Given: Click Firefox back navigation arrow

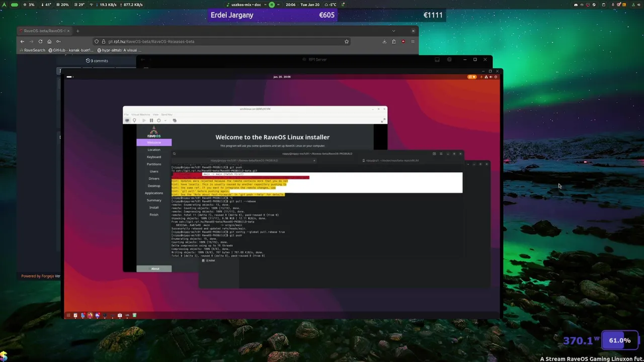Looking at the screenshot, I should (22, 41).
